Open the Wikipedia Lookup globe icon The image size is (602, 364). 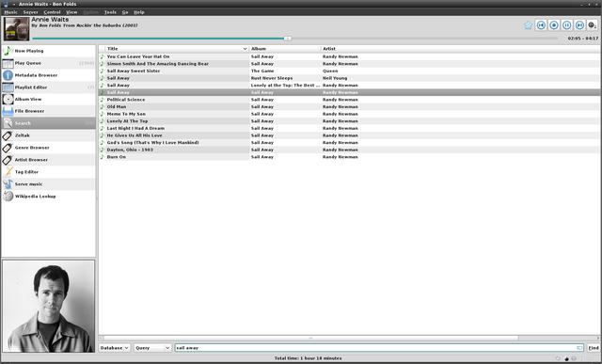[8, 197]
